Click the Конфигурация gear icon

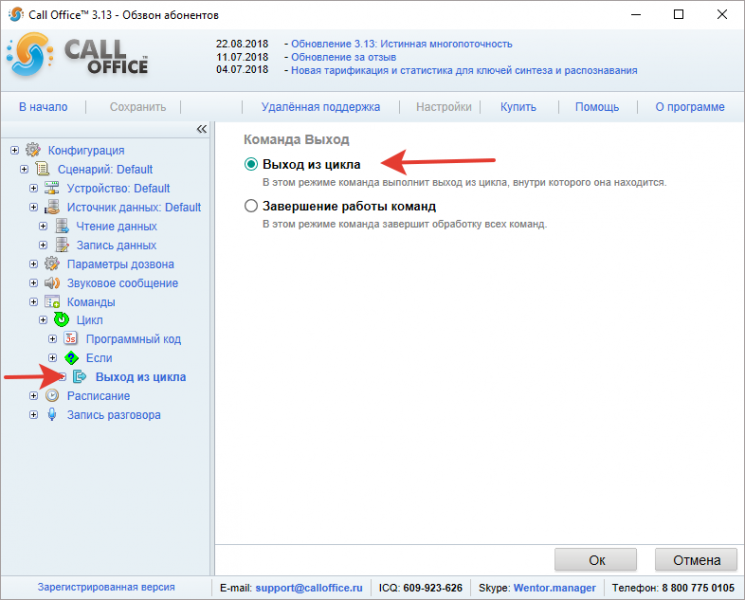pos(33,150)
